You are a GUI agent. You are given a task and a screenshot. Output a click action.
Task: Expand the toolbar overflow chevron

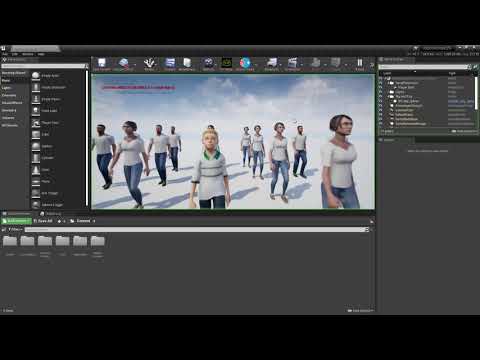pyautogui.click(x=372, y=65)
